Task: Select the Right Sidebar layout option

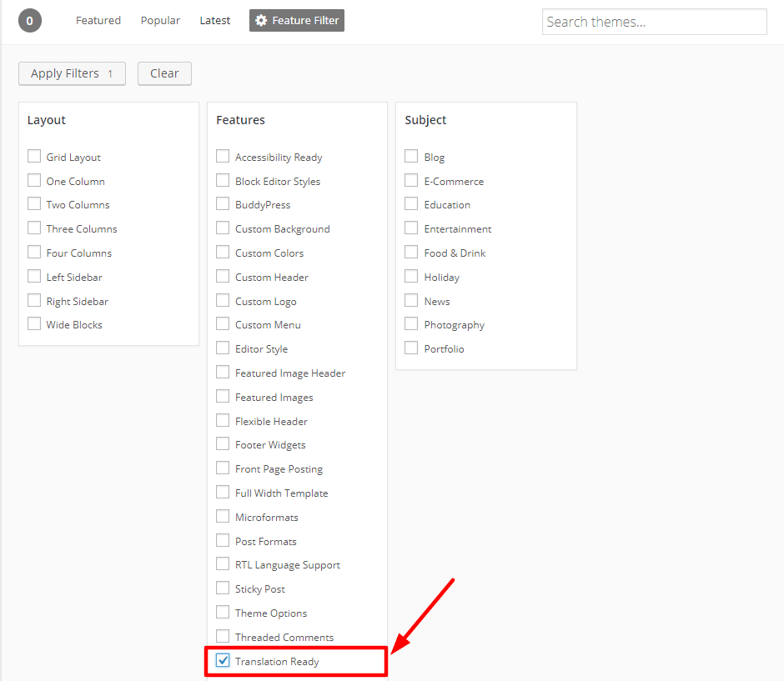Action: pos(34,301)
